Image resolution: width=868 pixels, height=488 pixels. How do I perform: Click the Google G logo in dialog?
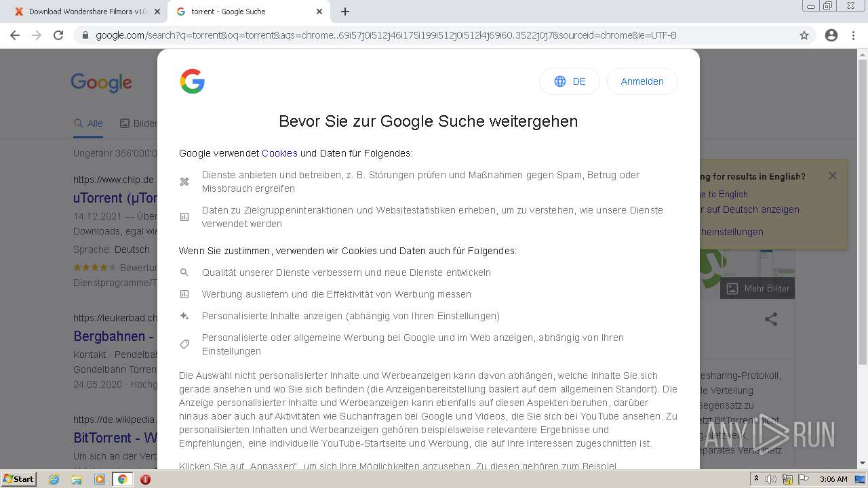193,81
